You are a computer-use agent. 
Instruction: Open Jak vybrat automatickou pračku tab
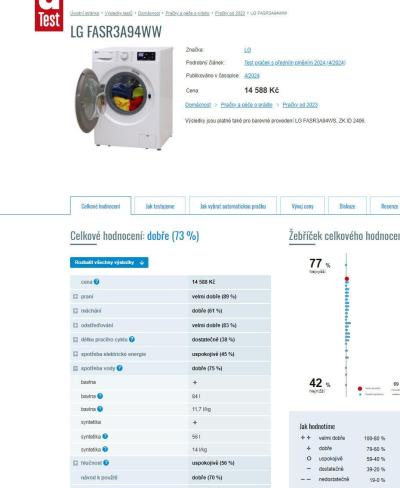233,206
